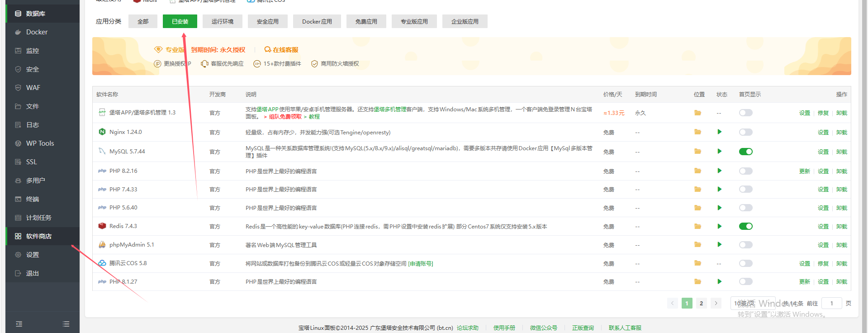868x333 pixels.
Task: Toggle homepage display for 腾讯云COS 5.8
Action: pyautogui.click(x=746, y=263)
